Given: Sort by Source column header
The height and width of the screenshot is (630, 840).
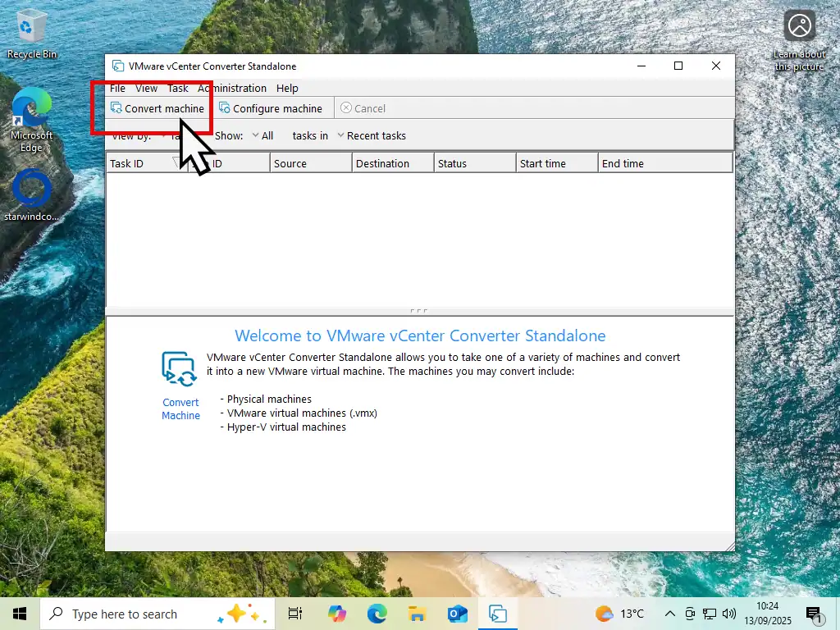Looking at the screenshot, I should [311, 163].
